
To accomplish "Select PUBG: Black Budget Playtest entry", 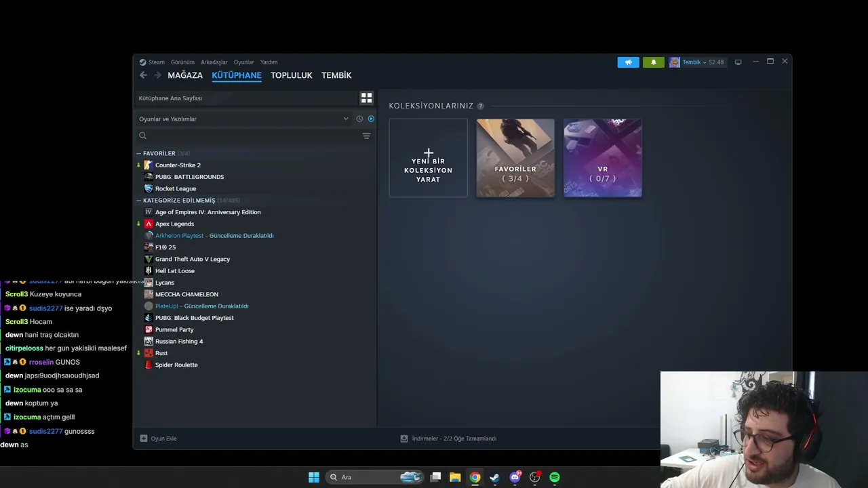I will pos(194,318).
